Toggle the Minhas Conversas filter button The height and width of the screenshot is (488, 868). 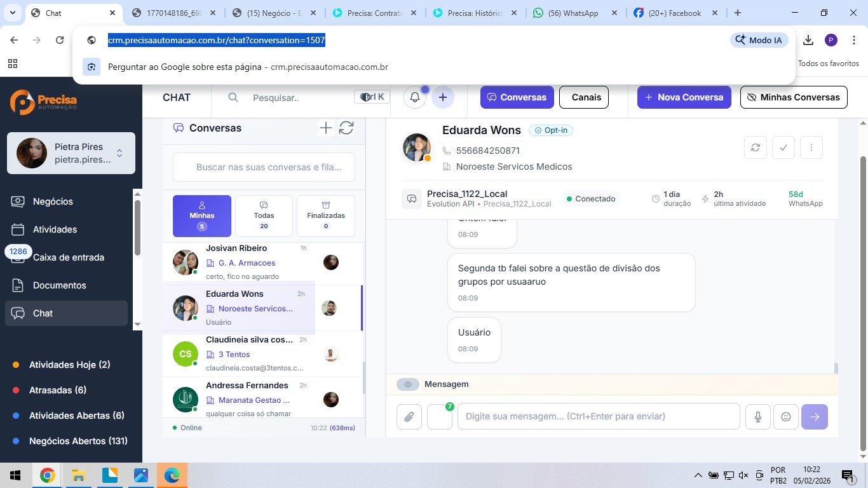point(794,97)
